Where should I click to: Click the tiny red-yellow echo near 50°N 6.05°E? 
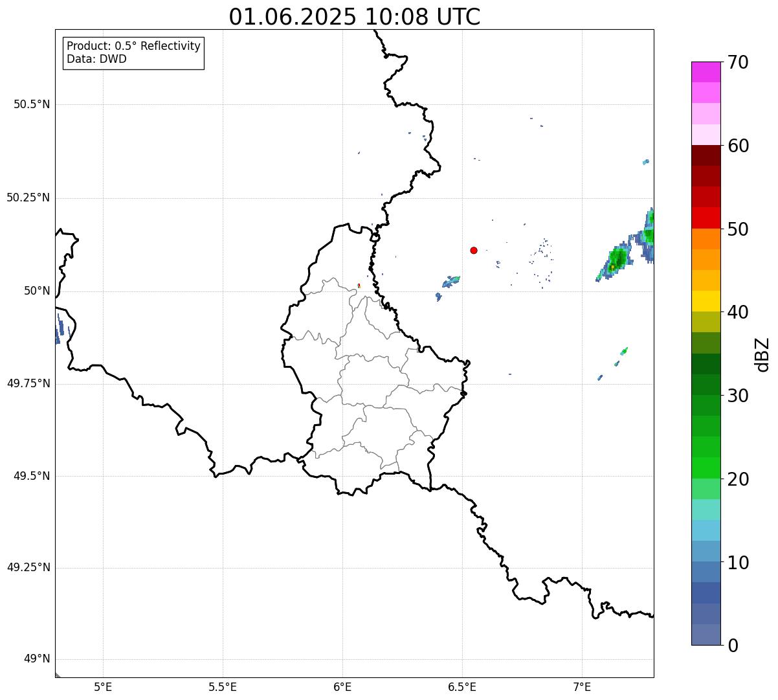(359, 286)
